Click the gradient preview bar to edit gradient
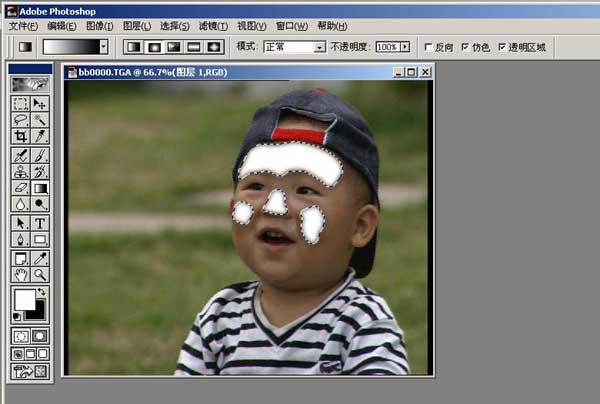The width and height of the screenshot is (600, 404). tap(72, 47)
